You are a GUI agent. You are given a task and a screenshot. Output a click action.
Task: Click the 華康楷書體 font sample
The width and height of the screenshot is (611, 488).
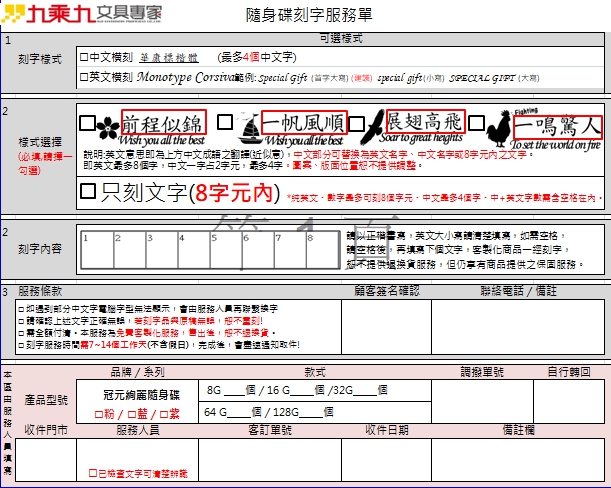tap(169, 58)
